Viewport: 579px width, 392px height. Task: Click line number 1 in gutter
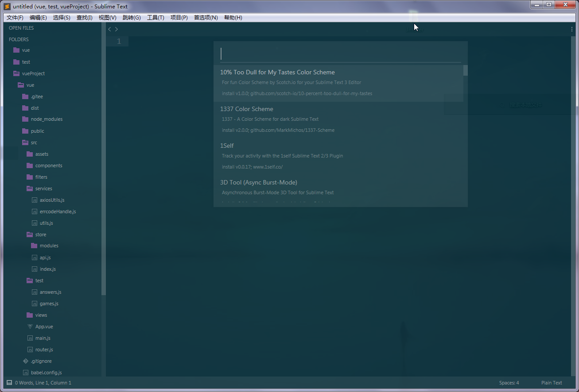point(119,42)
